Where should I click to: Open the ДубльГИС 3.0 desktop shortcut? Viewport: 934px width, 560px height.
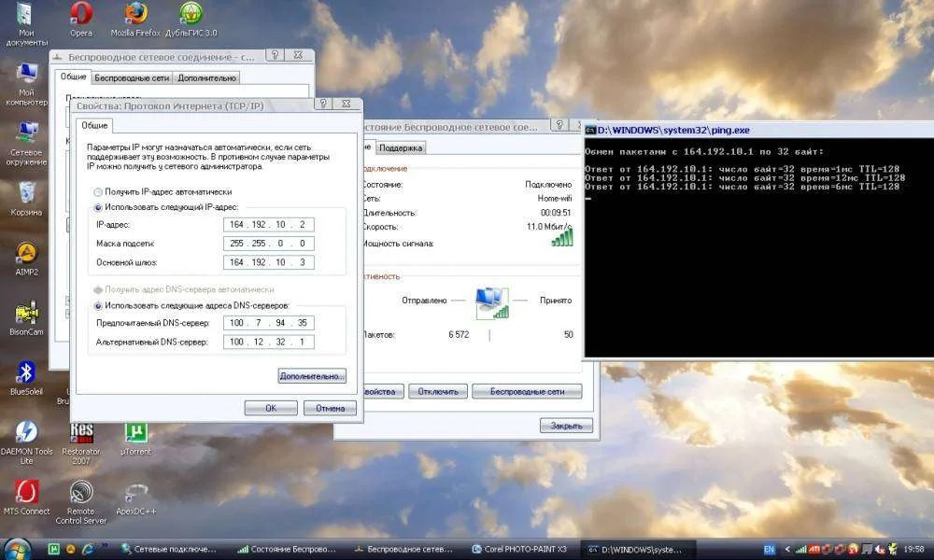click(191, 14)
